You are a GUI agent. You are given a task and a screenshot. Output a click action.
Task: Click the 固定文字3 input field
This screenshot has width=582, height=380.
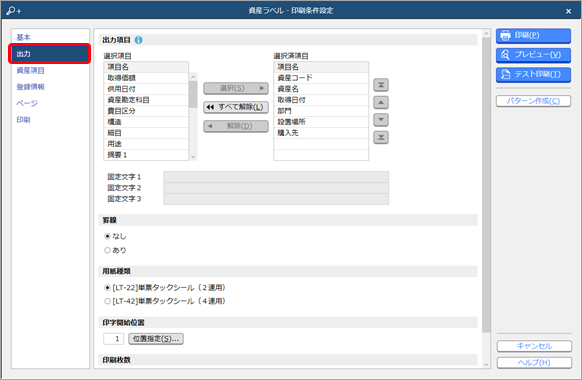[276, 199]
